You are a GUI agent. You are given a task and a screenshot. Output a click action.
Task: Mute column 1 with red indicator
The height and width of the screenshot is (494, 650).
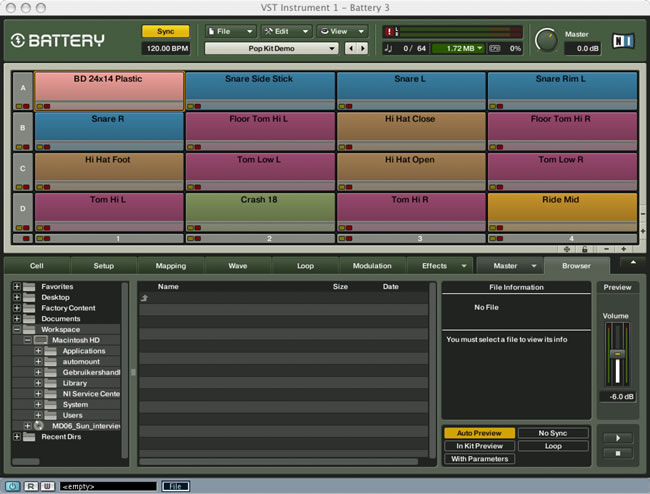[47, 239]
